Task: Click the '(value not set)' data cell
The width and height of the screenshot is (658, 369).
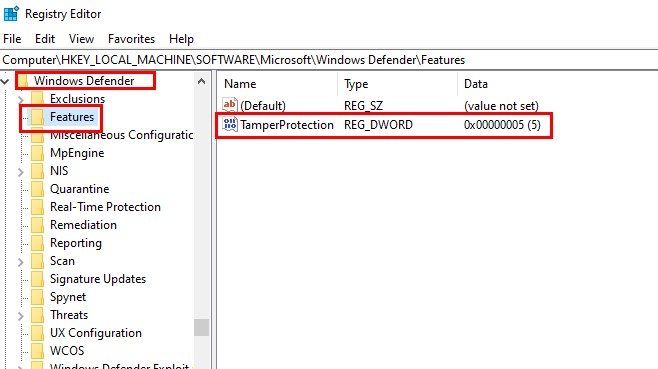Action: (x=501, y=106)
